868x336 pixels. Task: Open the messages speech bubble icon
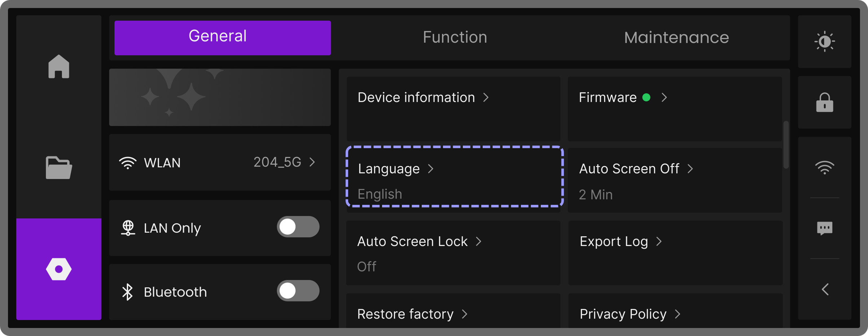pyautogui.click(x=824, y=228)
